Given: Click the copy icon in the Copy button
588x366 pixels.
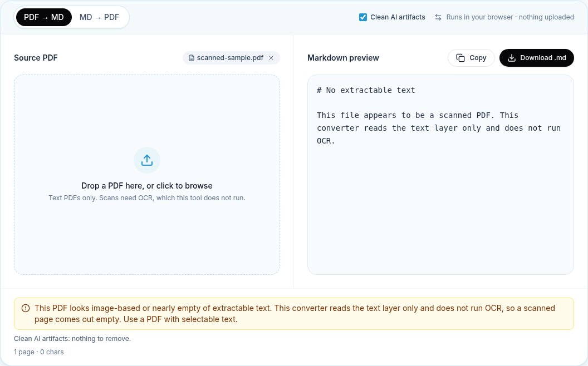Looking at the screenshot, I should [x=460, y=58].
